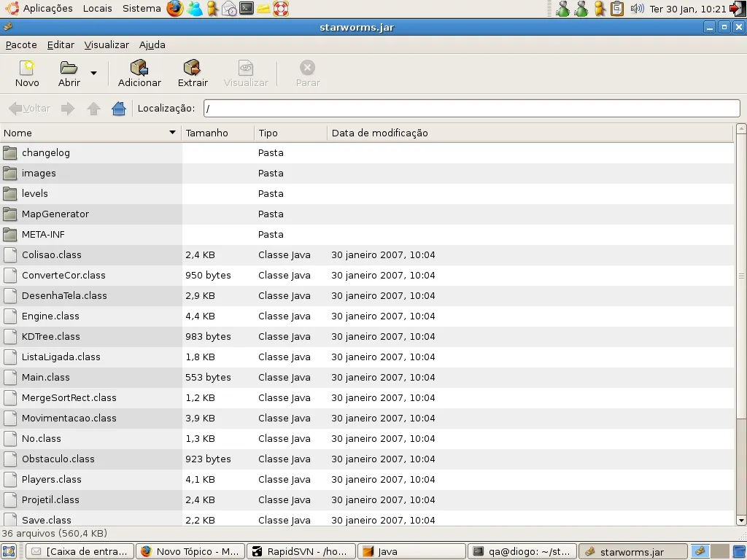This screenshot has width=747, height=560.
Task: Open the terminal launcher in top panel
Action: point(247,9)
